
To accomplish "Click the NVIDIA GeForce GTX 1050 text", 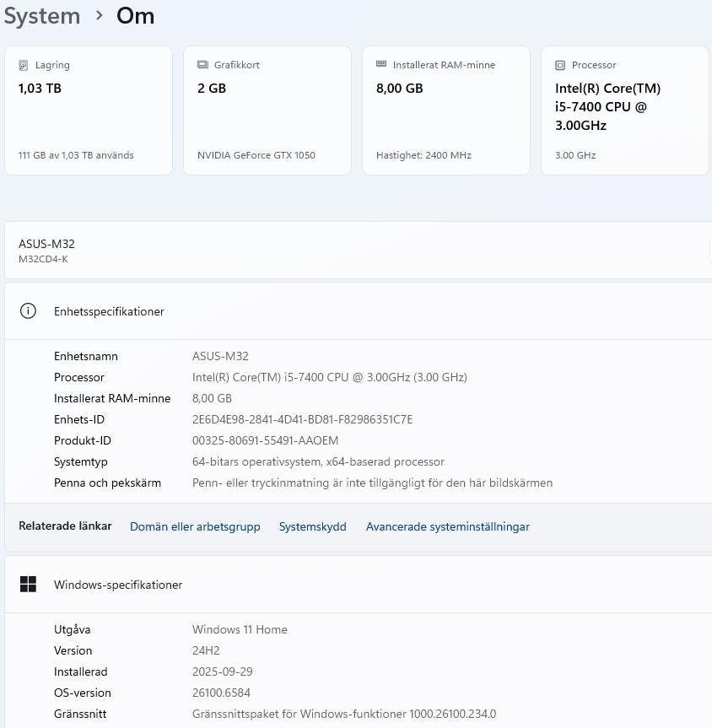I will [256, 155].
